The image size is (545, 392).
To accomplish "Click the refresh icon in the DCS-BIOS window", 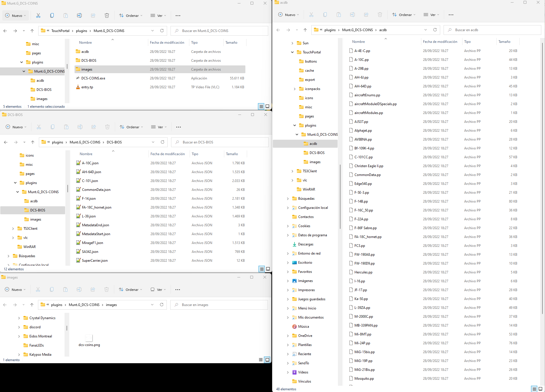I will pos(163,142).
